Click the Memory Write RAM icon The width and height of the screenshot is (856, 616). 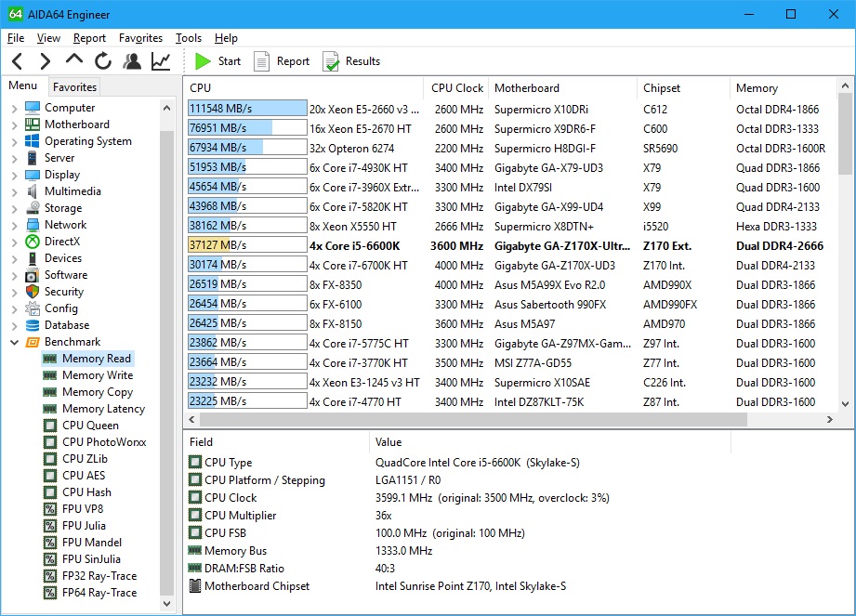(x=50, y=375)
